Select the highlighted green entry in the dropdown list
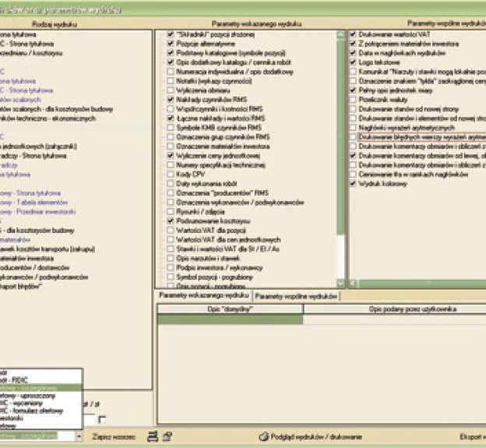This screenshot has width=486, height=448. [40, 388]
